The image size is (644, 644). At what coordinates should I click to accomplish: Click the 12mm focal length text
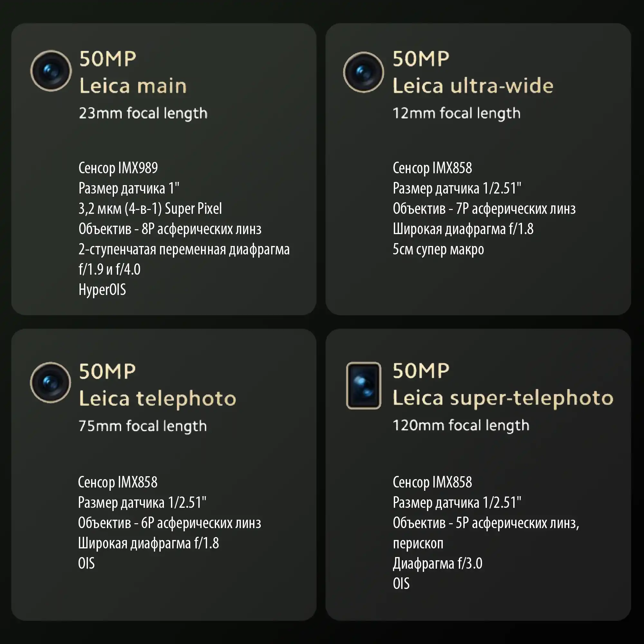click(457, 114)
